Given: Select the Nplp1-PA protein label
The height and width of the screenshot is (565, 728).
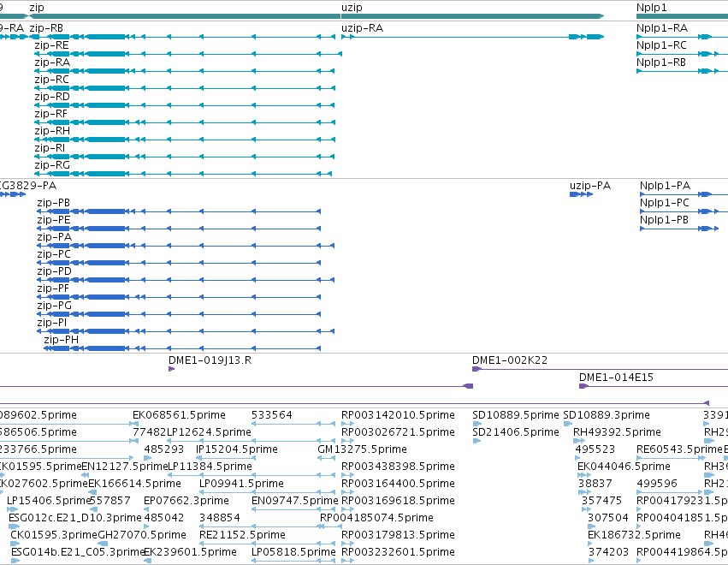Looking at the screenshot, I should (665, 186).
